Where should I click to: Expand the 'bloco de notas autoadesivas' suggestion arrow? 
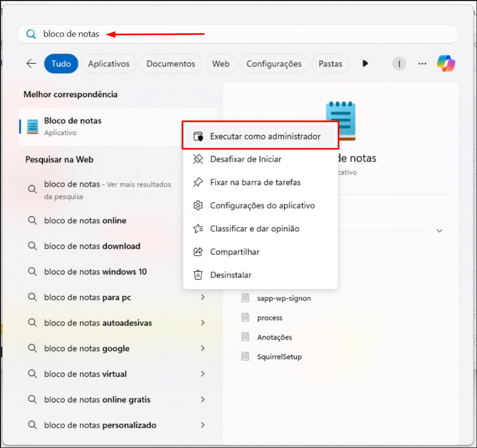click(203, 323)
